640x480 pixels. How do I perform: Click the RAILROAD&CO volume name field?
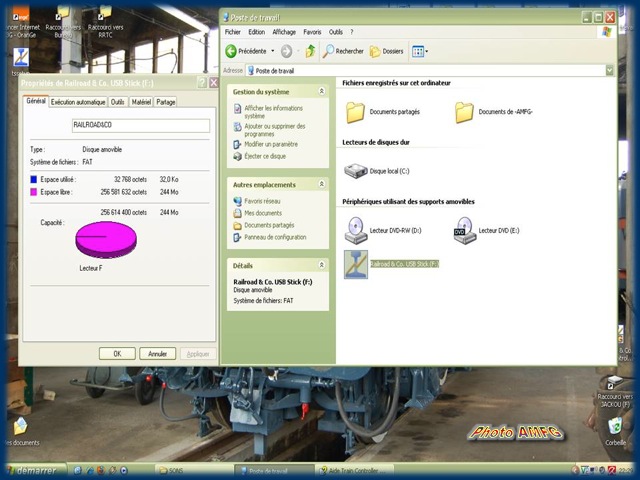coord(140,126)
